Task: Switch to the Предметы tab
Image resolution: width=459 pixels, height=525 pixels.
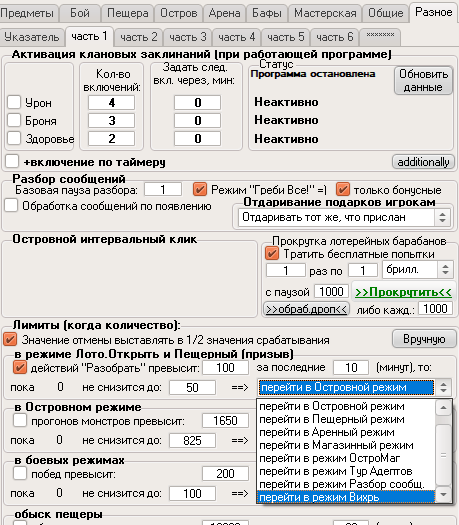Action: (x=28, y=13)
